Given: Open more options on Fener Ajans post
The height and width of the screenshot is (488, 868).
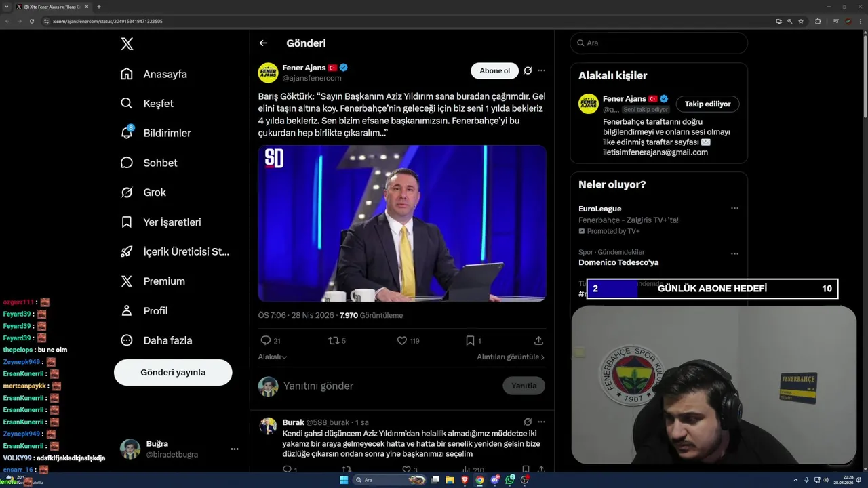Looking at the screenshot, I should click(x=541, y=70).
